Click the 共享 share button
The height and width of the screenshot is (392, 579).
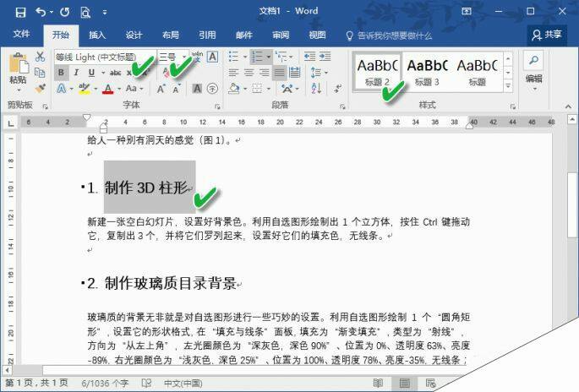pos(547,35)
